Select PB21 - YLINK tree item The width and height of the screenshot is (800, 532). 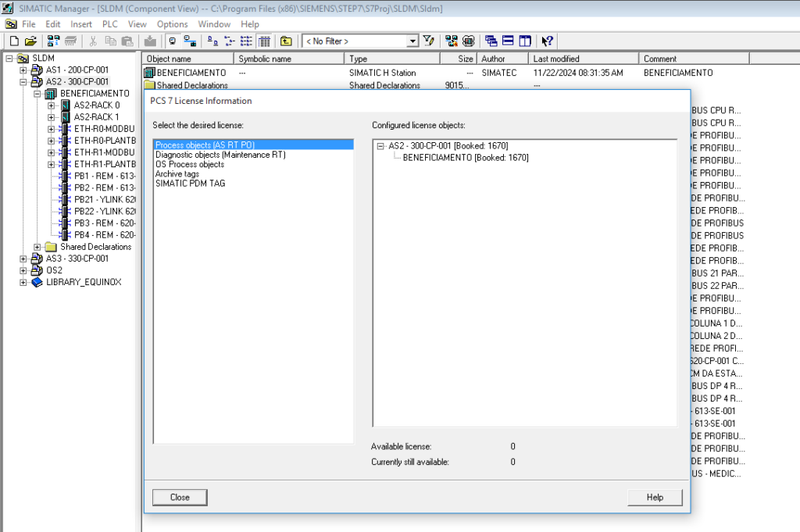point(105,199)
